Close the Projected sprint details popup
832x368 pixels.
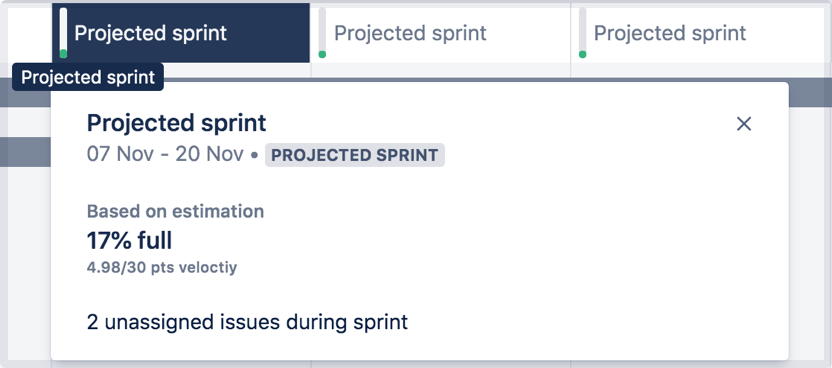(744, 124)
